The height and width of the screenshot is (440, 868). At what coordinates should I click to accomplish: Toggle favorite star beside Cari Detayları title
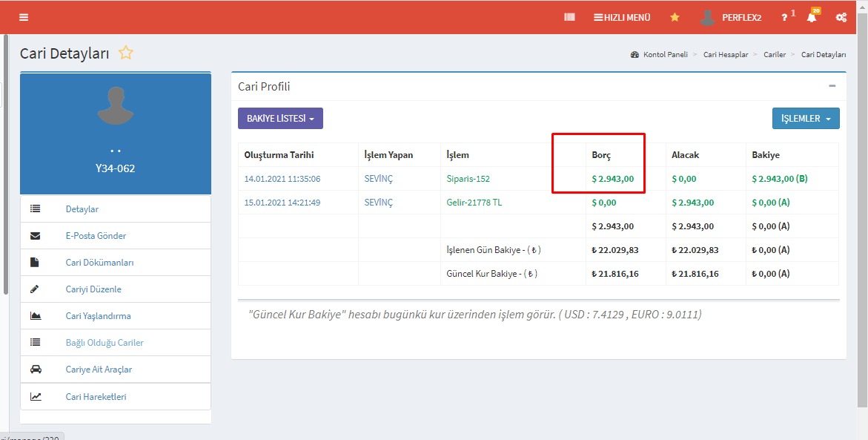point(126,53)
